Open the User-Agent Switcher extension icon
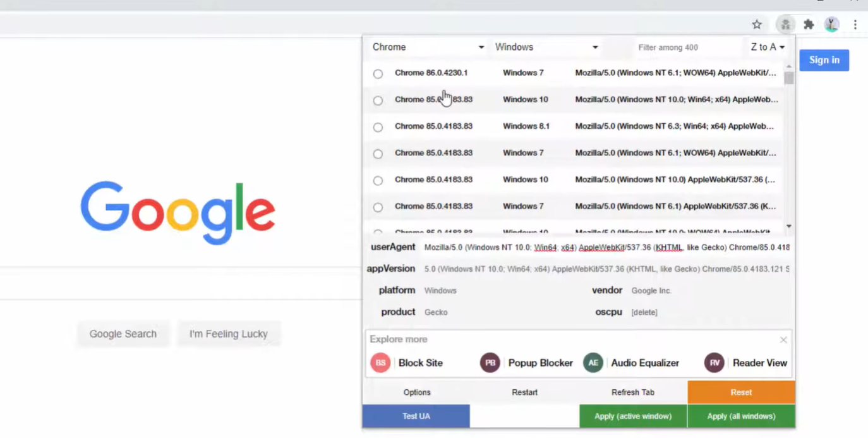The width and height of the screenshot is (868, 438). (x=785, y=25)
